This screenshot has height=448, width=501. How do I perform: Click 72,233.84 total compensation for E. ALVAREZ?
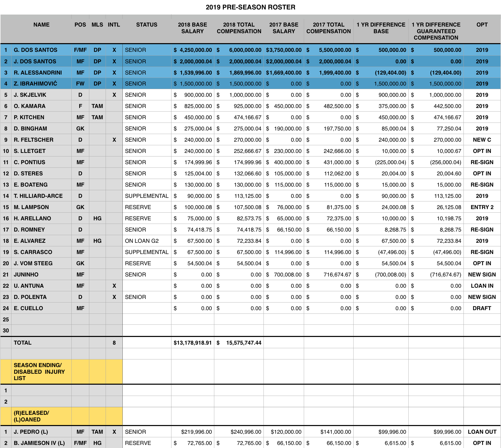pos(239,241)
